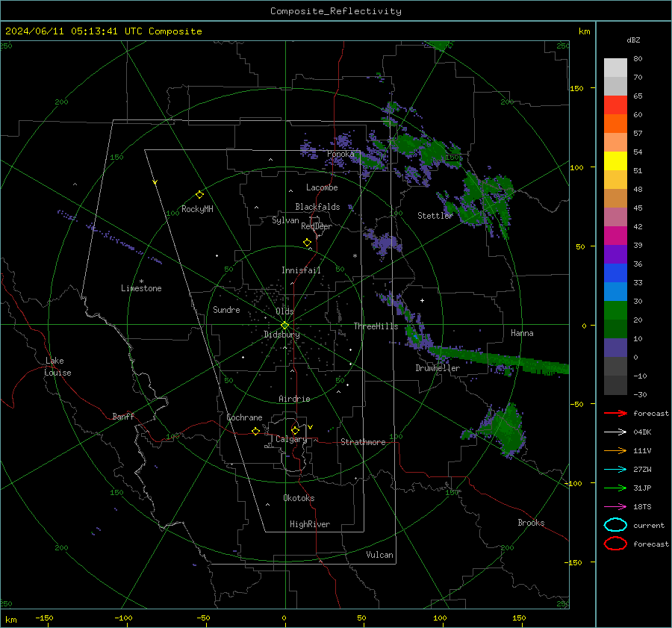Click the green 31JP arrow legend icon

(615, 488)
